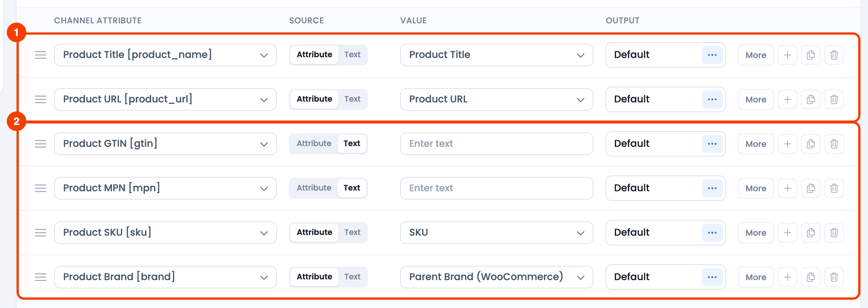Add a row after Product Brand
The width and height of the screenshot is (868, 308).
tap(787, 277)
